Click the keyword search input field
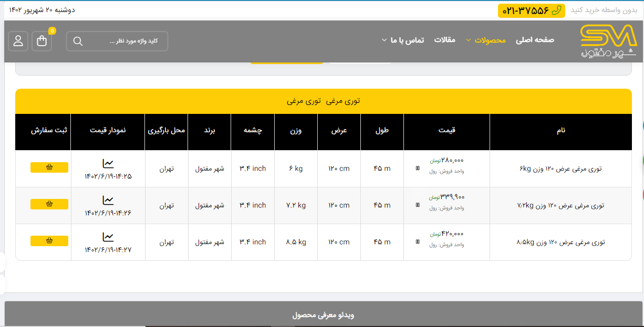Image resolution: width=644 pixels, height=327 pixels. (126, 41)
